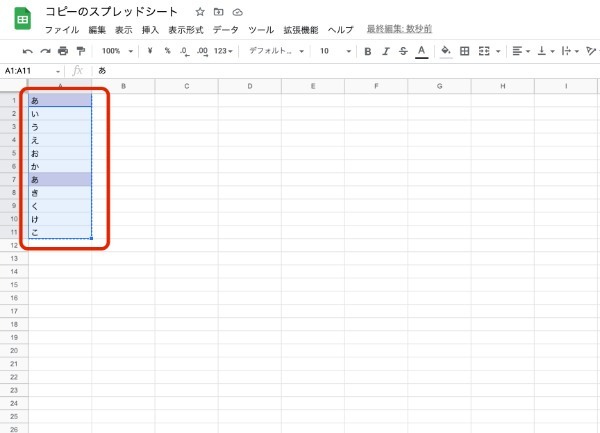The width and height of the screenshot is (600, 433).
Task: Select column E header
Action: tap(313, 86)
